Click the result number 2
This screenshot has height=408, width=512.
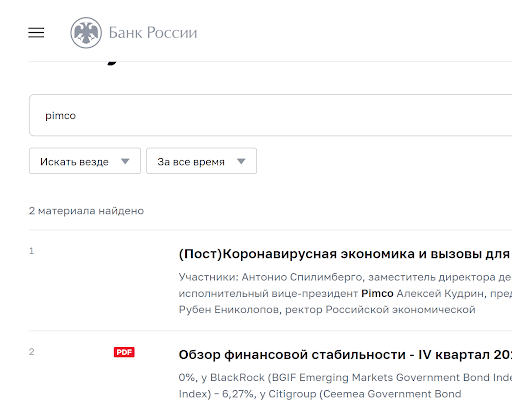(32, 352)
